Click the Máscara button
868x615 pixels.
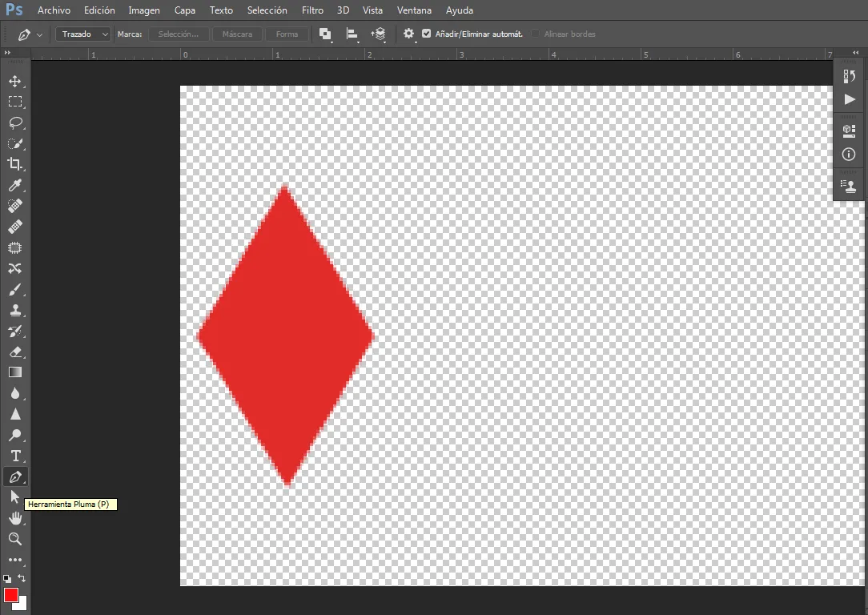pyautogui.click(x=237, y=34)
